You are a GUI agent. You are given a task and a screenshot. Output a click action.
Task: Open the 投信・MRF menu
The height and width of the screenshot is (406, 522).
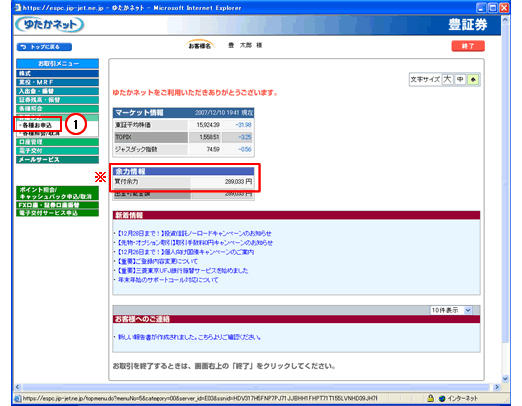[x=57, y=82]
